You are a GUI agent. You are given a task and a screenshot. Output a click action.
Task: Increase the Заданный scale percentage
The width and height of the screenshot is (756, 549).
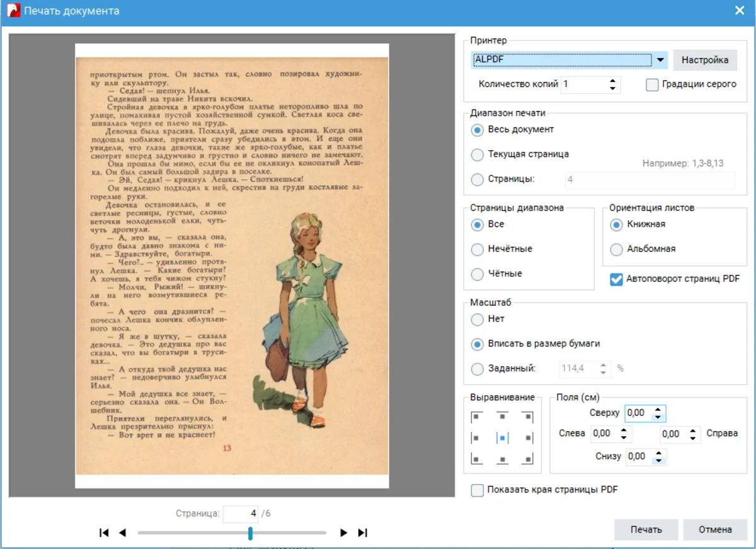(x=603, y=365)
